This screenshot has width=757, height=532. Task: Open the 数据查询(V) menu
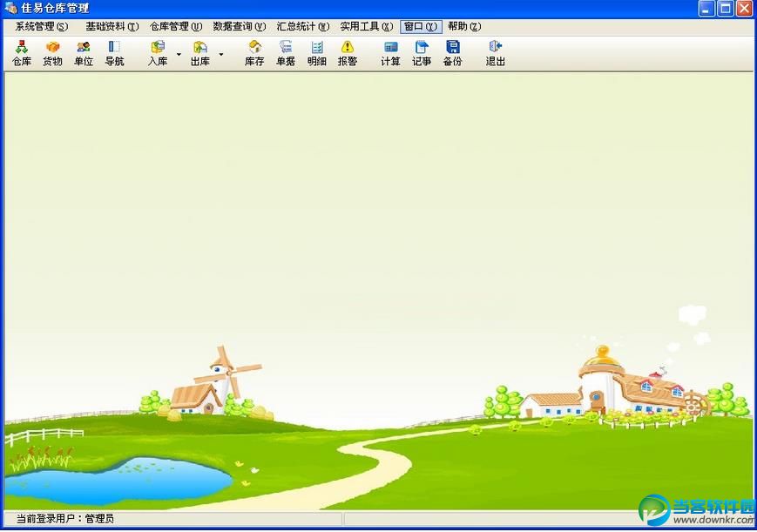(240, 26)
